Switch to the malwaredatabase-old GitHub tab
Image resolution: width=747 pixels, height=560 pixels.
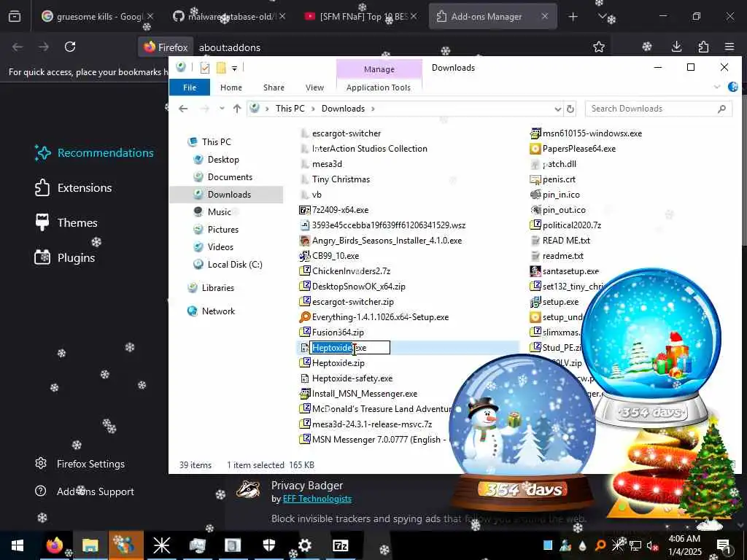click(230, 17)
